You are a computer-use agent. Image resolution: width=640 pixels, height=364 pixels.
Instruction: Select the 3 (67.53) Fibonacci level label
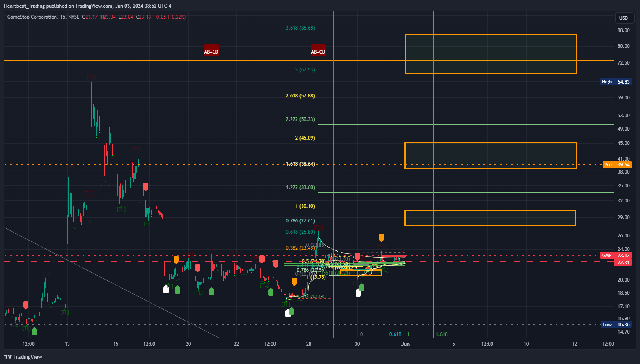[305, 70]
